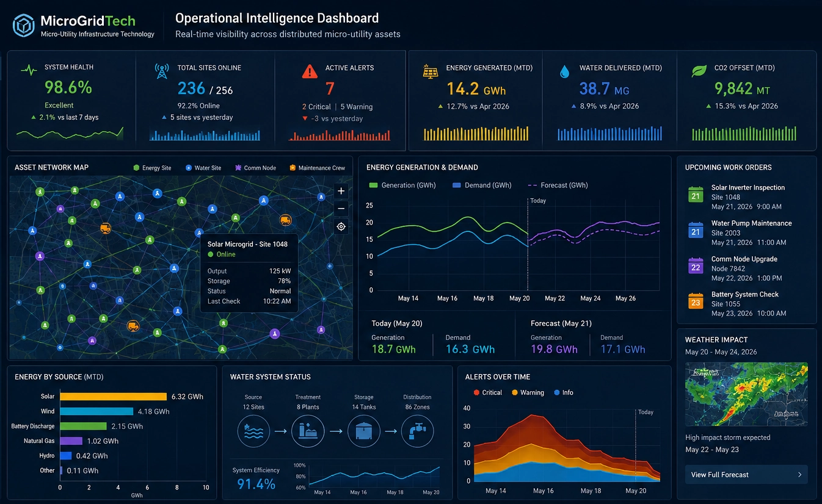This screenshot has height=504, width=822.
Task: Click the Water Pump Maintenance calendar icon
Action: tap(696, 229)
